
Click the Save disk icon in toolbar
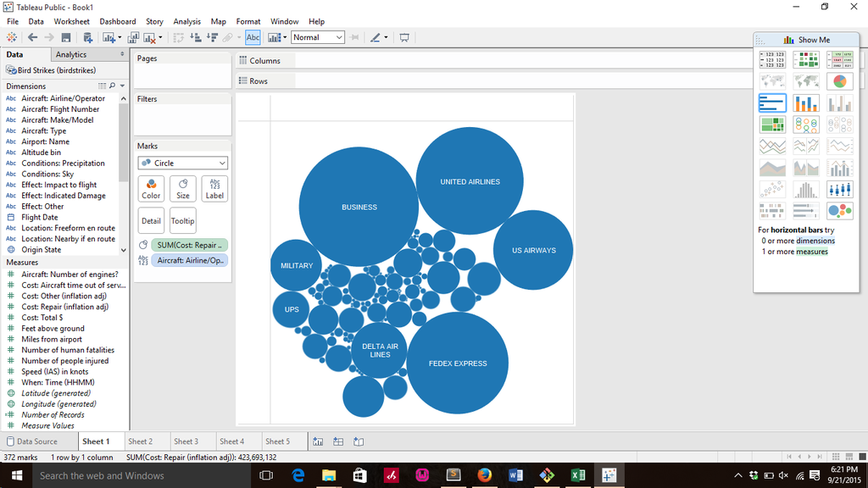(66, 37)
